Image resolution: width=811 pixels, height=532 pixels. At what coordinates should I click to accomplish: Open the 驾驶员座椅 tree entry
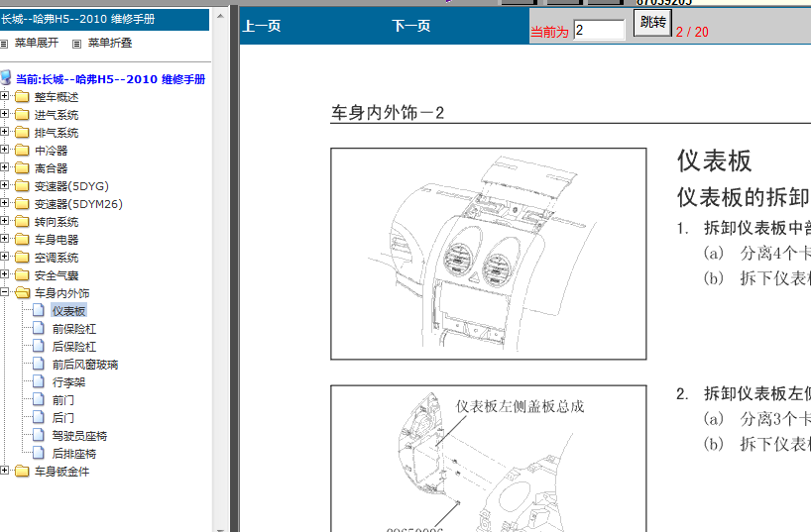(79, 436)
